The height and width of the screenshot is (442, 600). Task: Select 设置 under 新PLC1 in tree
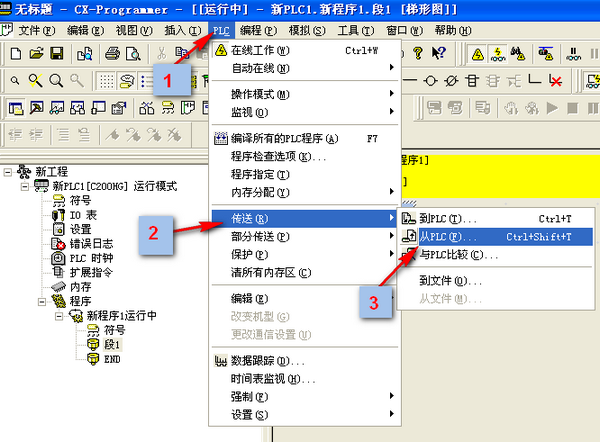coord(80,230)
